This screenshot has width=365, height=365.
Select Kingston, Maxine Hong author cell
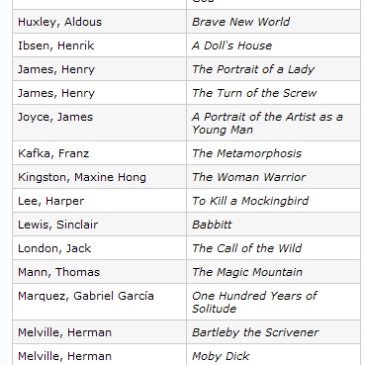99,177
